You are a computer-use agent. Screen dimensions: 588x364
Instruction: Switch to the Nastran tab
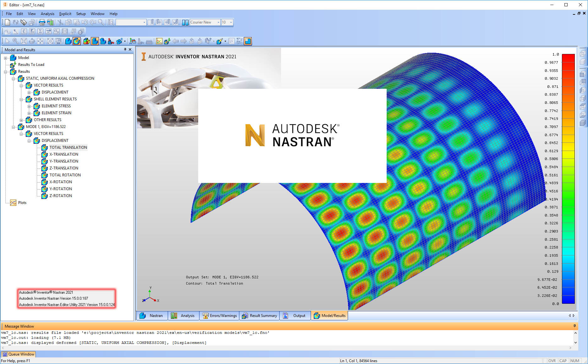(x=152, y=316)
